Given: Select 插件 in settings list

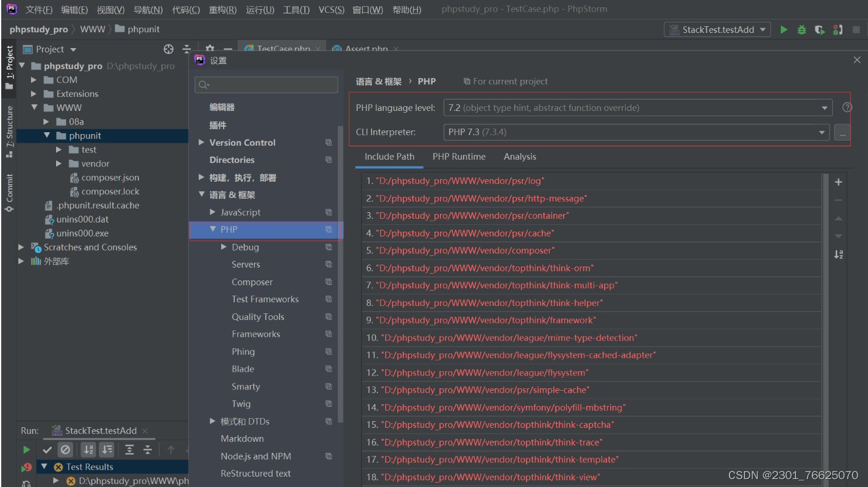Looking at the screenshot, I should click(218, 125).
